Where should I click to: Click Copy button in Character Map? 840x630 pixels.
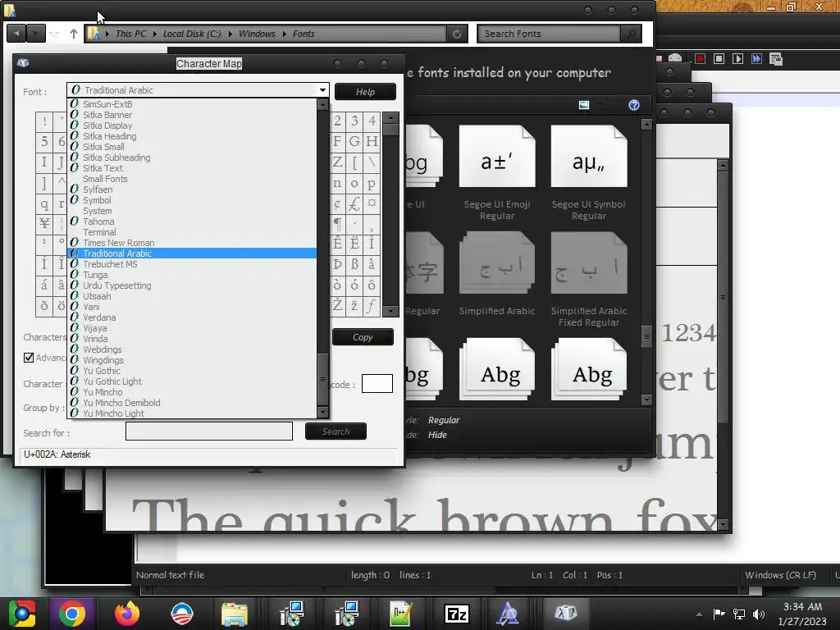point(363,337)
